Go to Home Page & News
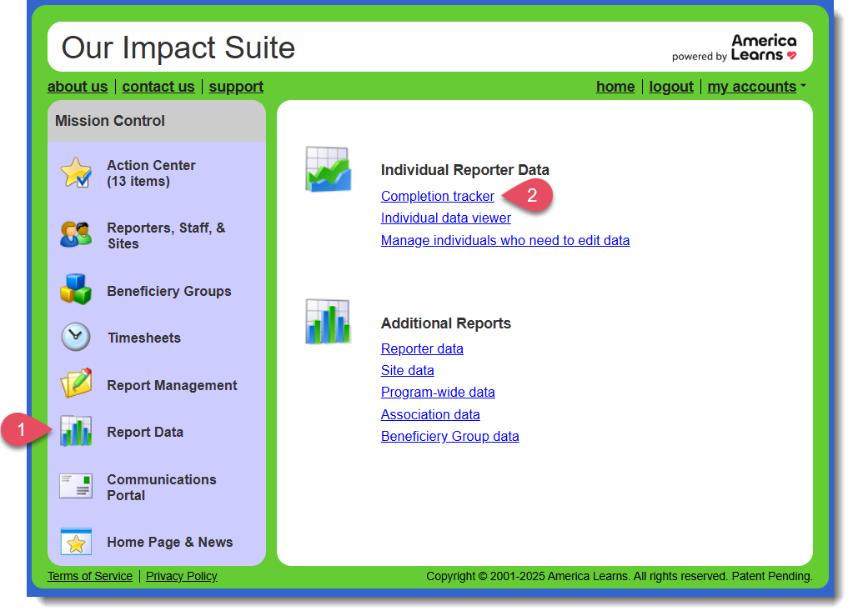The width and height of the screenshot is (853, 616). (x=170, y=542)
